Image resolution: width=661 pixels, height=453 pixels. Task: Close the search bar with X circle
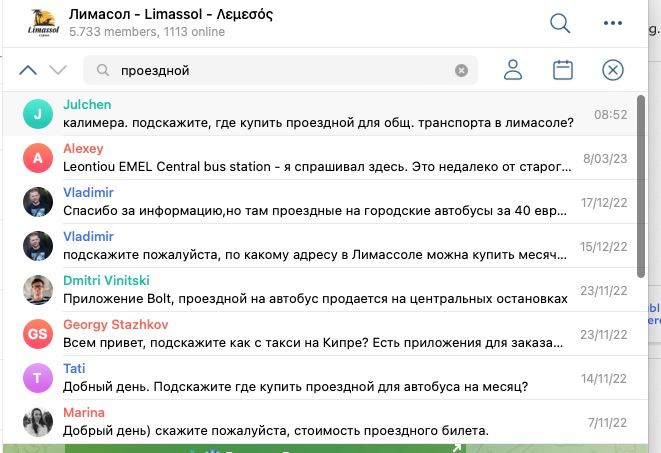point(613,70)
